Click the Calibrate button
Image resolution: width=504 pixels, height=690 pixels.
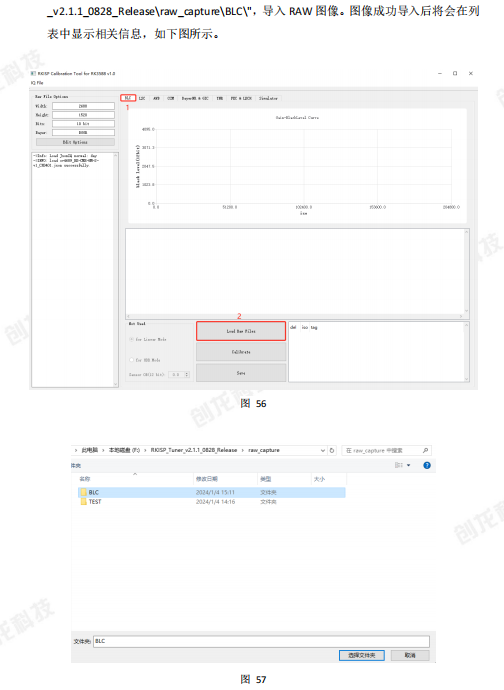point(241,352)
